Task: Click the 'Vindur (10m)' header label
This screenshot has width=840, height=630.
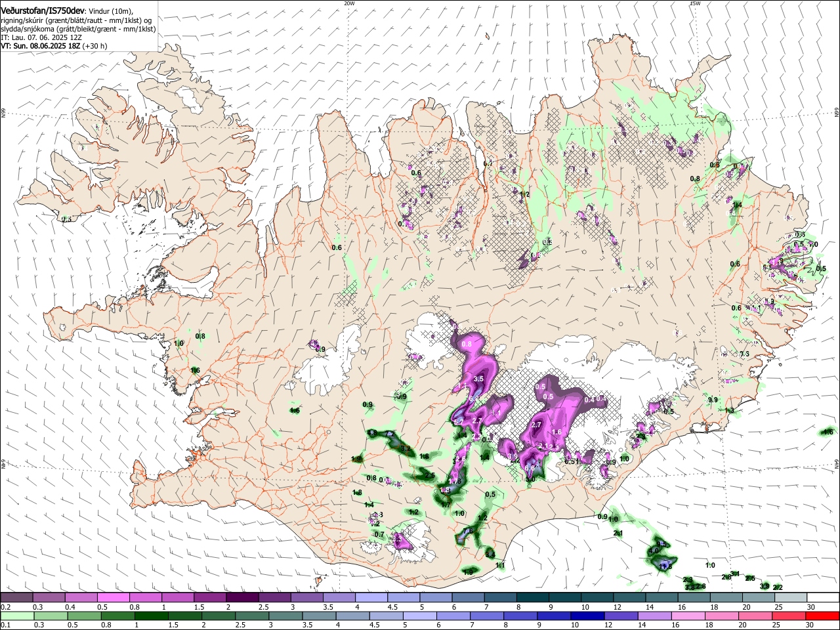Action: pyautogui.click(x=111, y=10)
